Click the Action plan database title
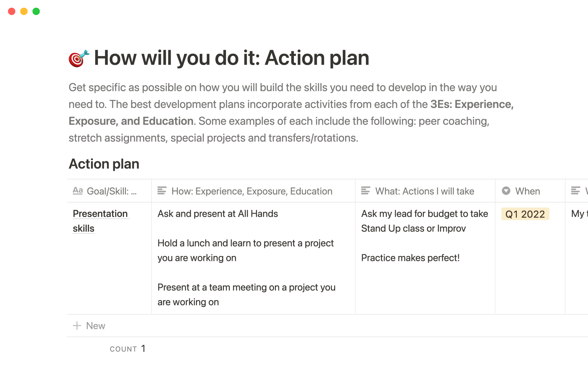588x368 pixels. tap(104, 164)
